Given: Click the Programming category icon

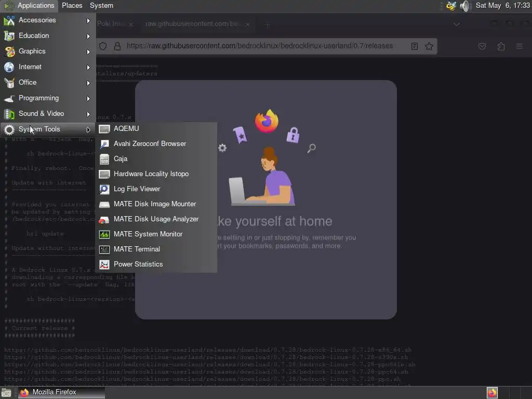Looking at the screenshot, I should click(9, 98).
